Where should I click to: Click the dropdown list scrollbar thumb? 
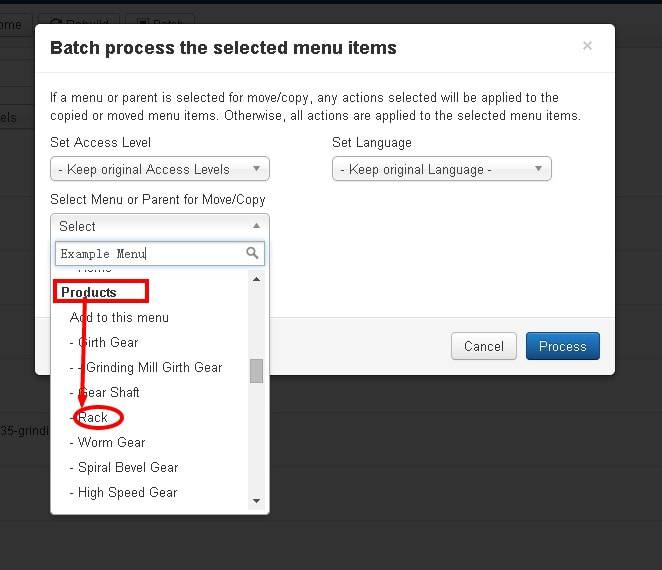point(256,371)
